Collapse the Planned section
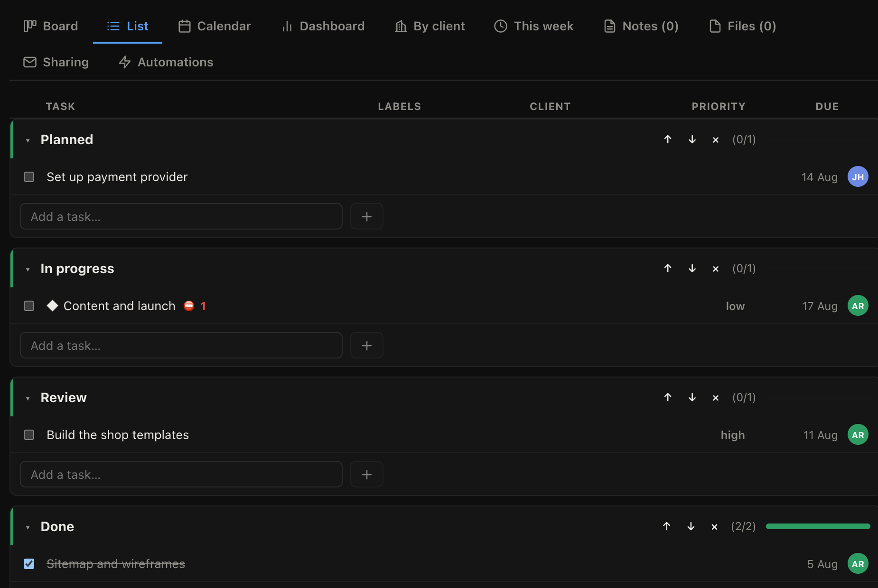The width and height of the screenshot is (878, 588). [x=28, y=140]
